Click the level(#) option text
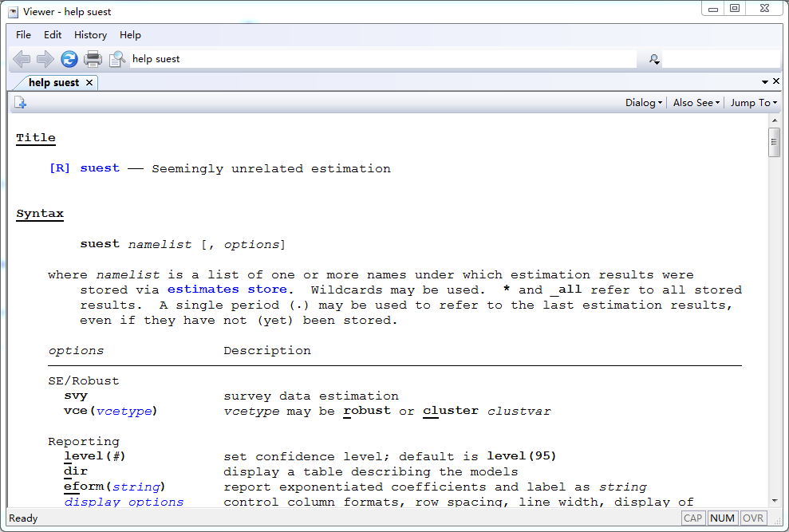The image size is (789, 532). (95, 456)
